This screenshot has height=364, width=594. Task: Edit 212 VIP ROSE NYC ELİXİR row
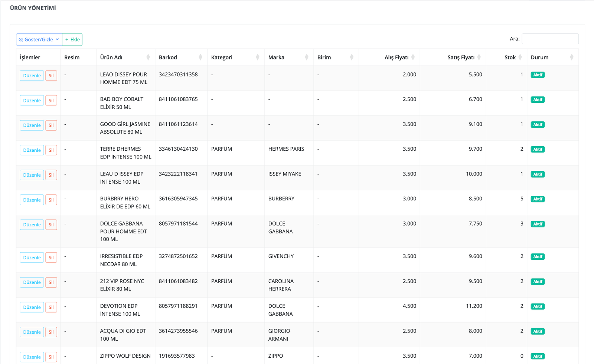32,282
